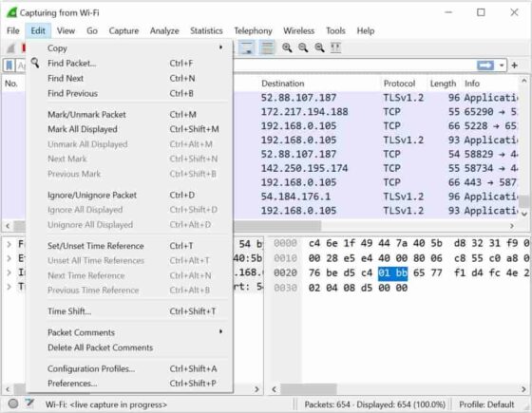The image size is (532, 413).
Task: Click the packet list vertical scrollbar down arrow
Action: (x=524, y=214)
